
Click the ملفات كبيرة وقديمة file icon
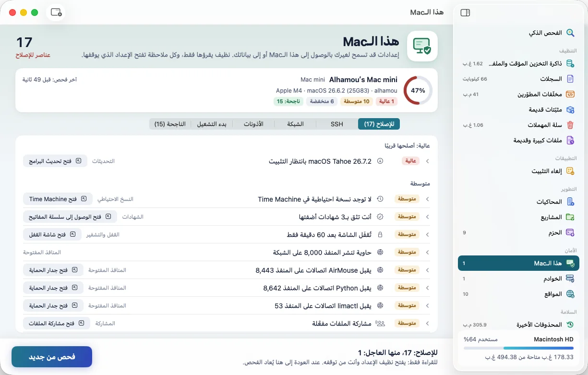click(x=570, y=140)
